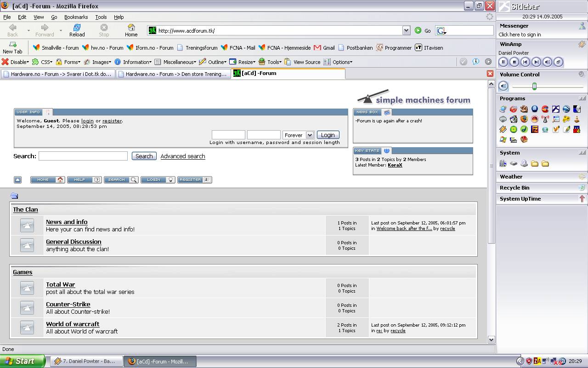Open the Counter-Strike board link
588x368 pixels.
tap(68, 304)
